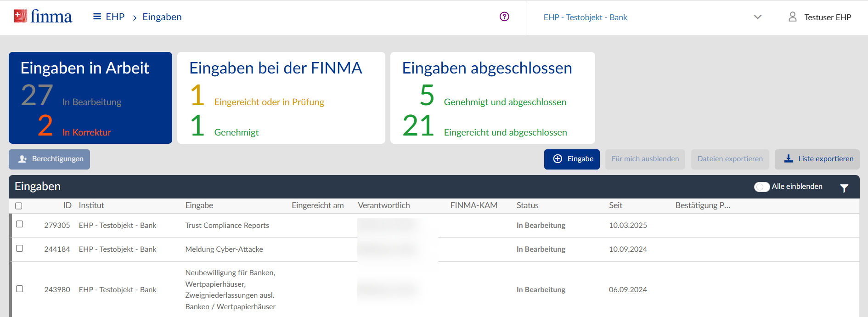
Task: Toggle the Alle einblenden switch
Action: click(761, 187)
